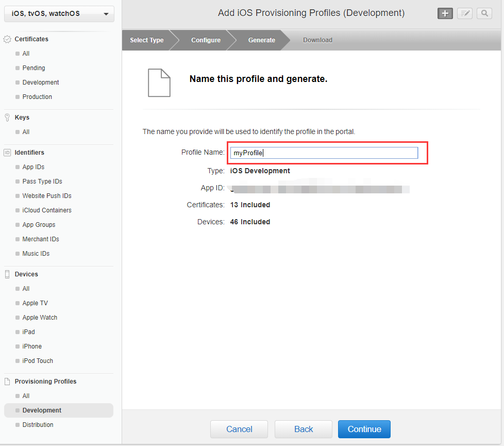Click the Profile Name input field

click(324, 153)
